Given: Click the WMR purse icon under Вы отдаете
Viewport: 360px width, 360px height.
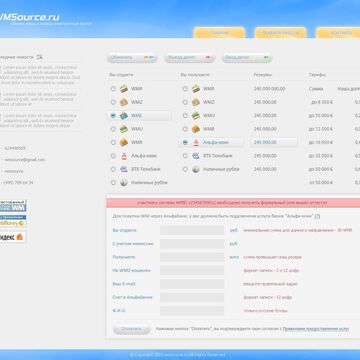Looking at the screenshot, I should coord(124,89).
